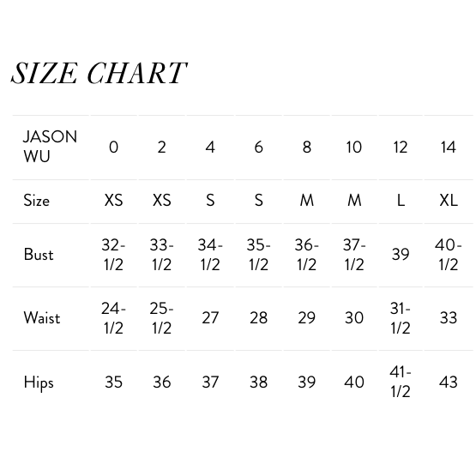Select the XL size cell
476x476 pixels.
[x=449, y=201]
